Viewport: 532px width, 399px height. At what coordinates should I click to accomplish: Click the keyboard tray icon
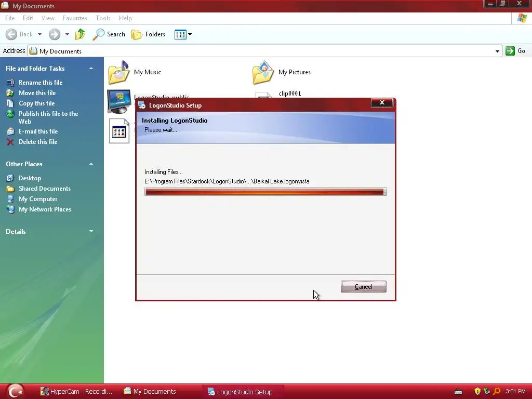(458, 392)
